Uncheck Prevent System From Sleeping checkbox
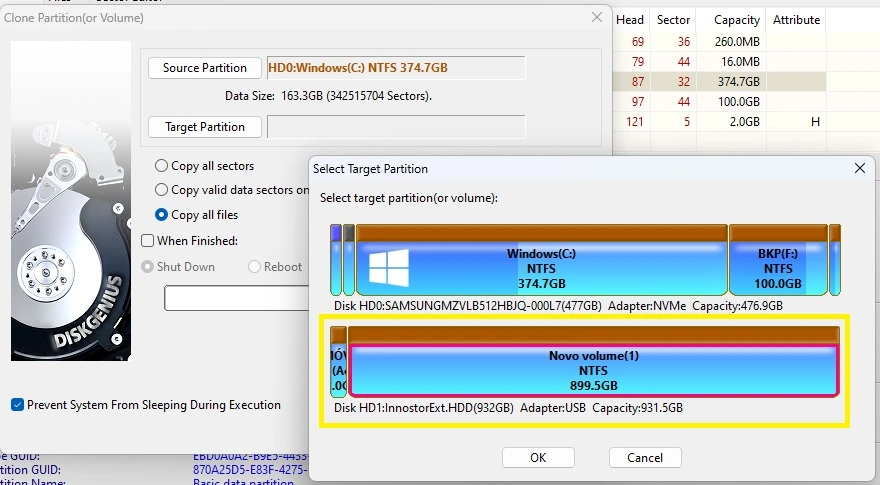 click(17, 405)
